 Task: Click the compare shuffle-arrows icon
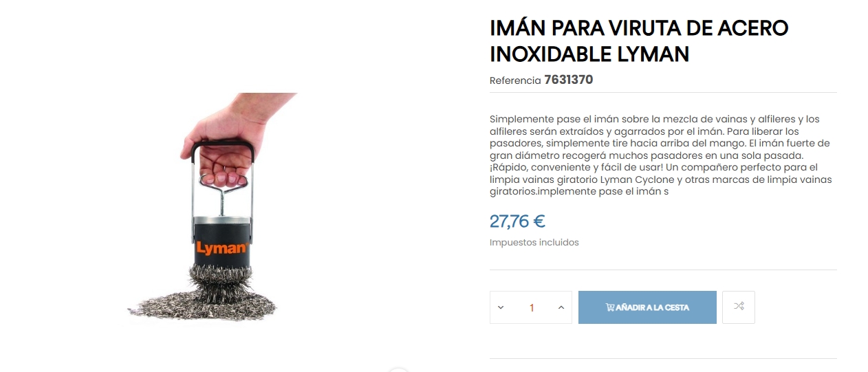(x=739, y=307)
